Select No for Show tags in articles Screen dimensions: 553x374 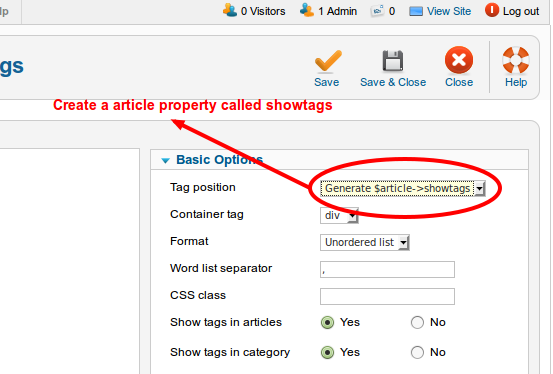click(x=417, y=322)
